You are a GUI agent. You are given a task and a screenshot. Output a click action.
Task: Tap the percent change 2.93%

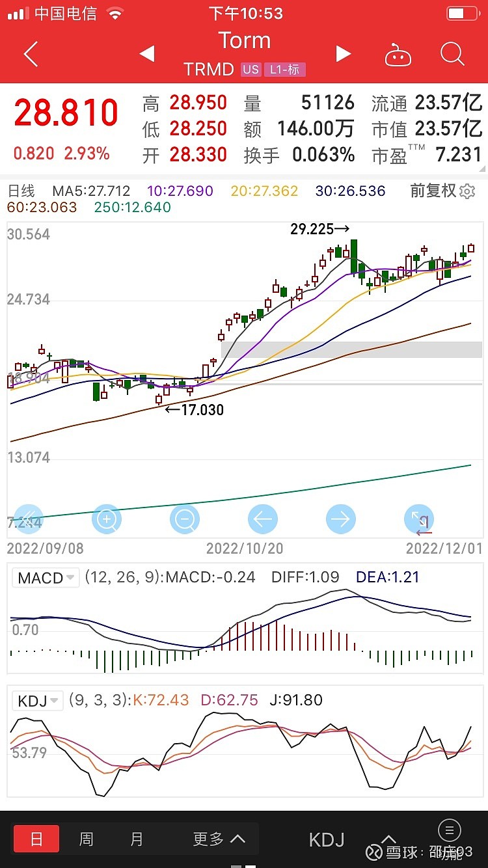(87, 154)
